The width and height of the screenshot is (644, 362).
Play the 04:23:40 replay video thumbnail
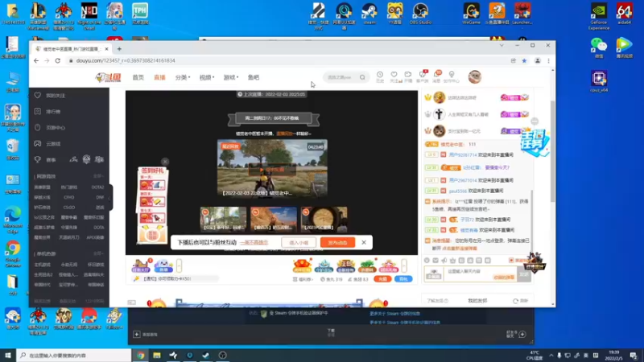pyautogui.click(x=272, y=169)
